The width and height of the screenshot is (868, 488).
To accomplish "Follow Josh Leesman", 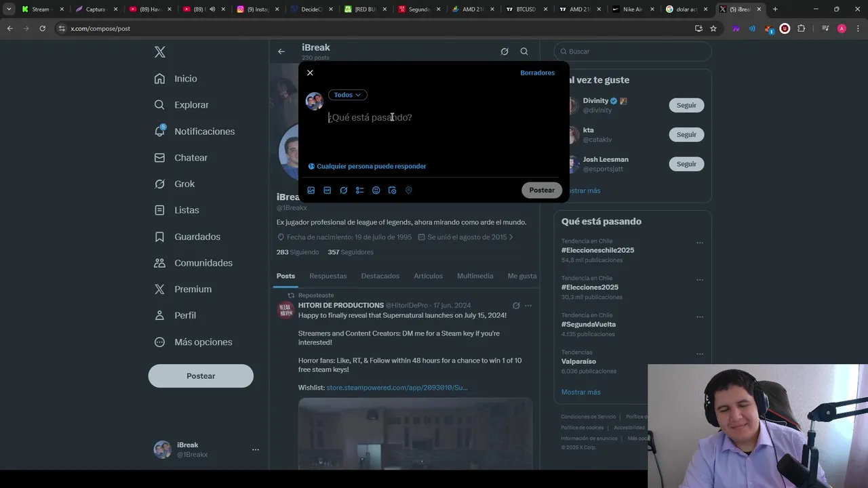I will pos(686,164).
